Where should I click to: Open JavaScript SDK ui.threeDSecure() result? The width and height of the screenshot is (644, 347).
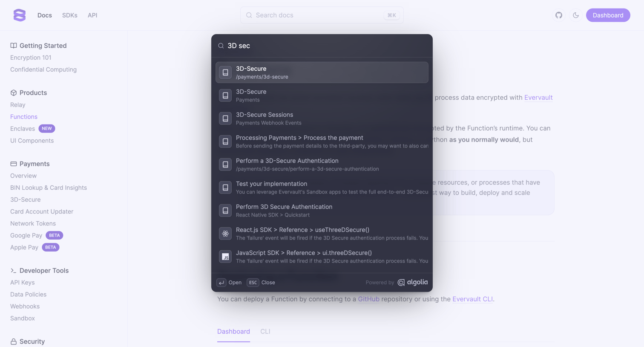pyautogui.click(x=322, y=257)
